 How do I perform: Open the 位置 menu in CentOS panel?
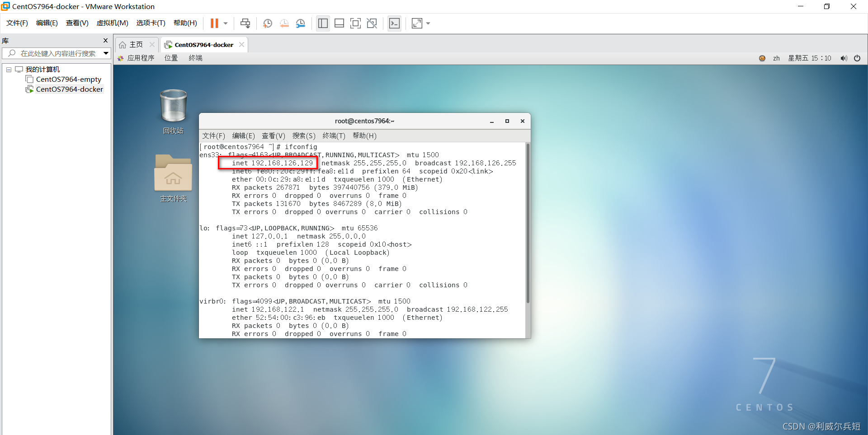[171, 58]
